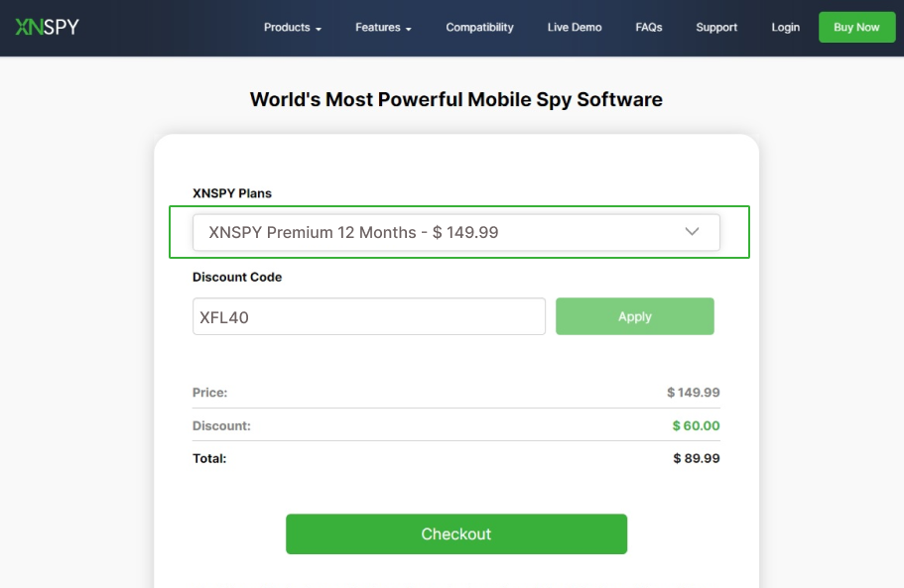Proceed with the Checkout button
This screenshot has width=904, height=588.
click(455, 533)
